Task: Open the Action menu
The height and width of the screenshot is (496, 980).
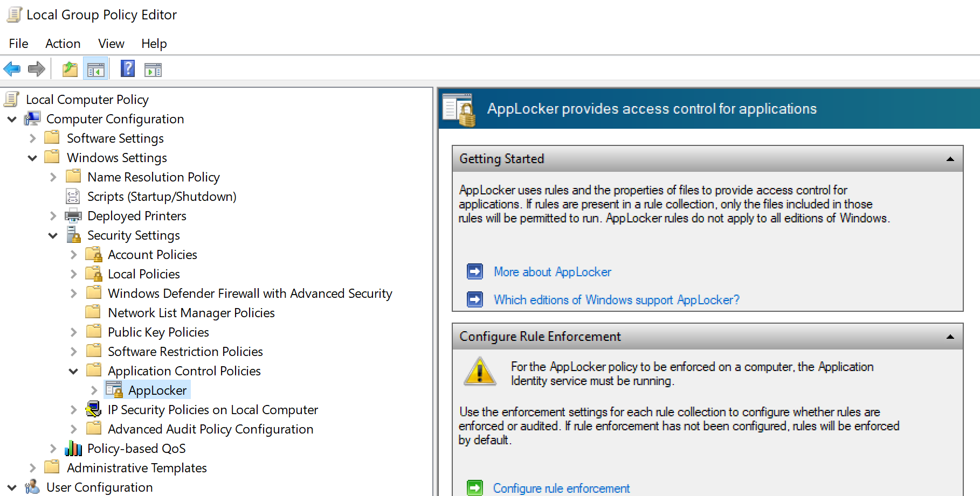Action: 63,44
